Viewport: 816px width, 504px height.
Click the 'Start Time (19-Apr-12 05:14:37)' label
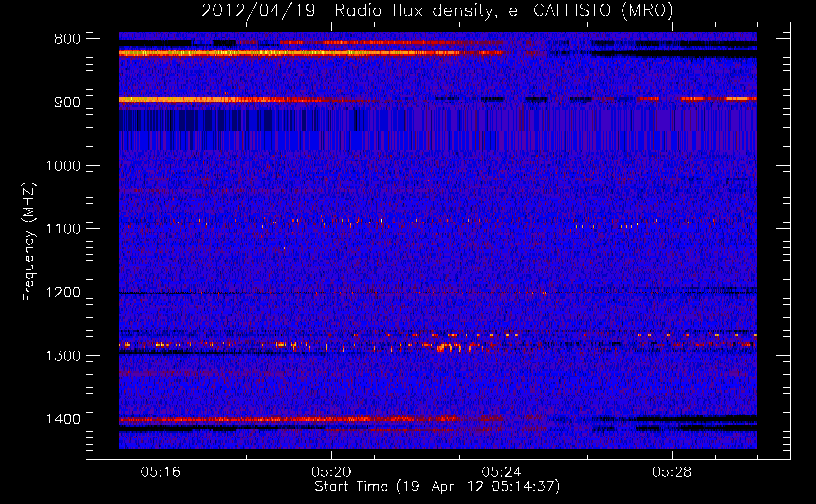coord(437,487)
